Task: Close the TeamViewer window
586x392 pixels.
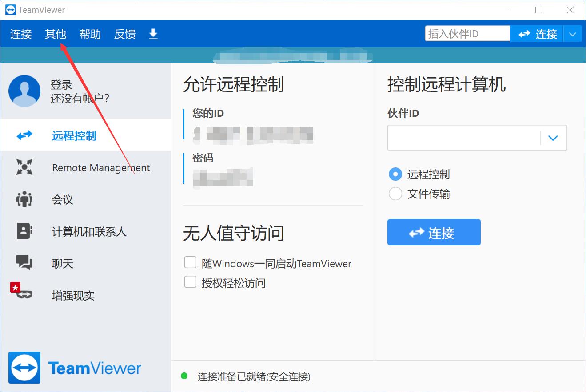Action: coord(570,10)
